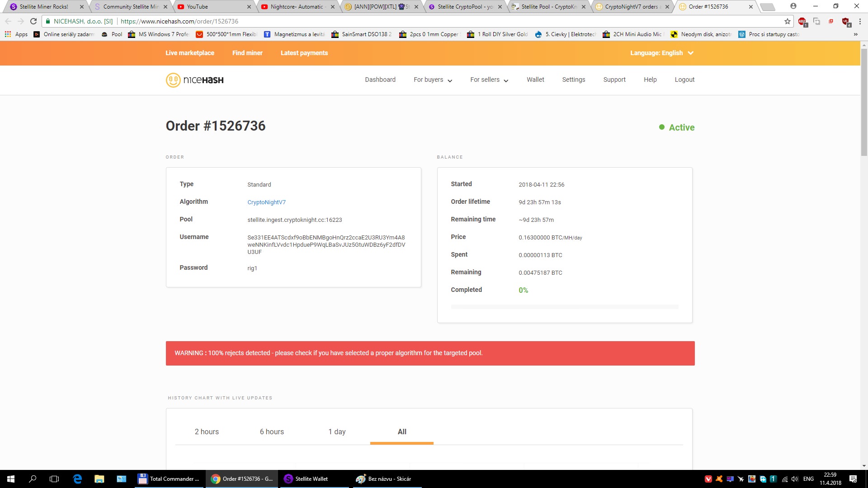
Task: Open Support page
Action: (614, 80)
